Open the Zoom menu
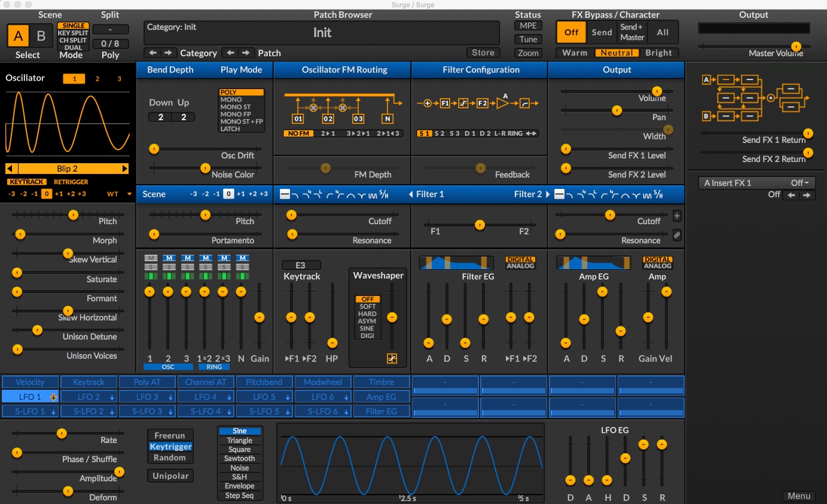This screenshot has width=827, height=504. point(528,53)
